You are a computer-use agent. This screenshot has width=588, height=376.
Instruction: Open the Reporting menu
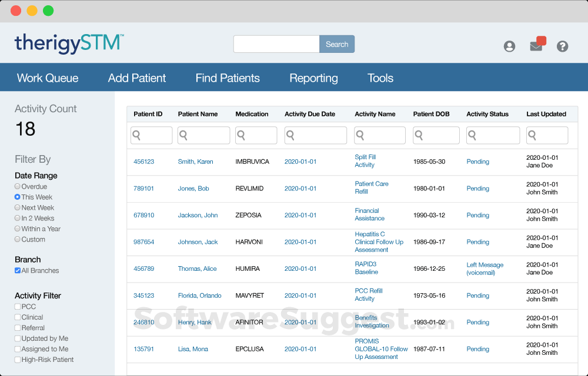click(313, 78)
